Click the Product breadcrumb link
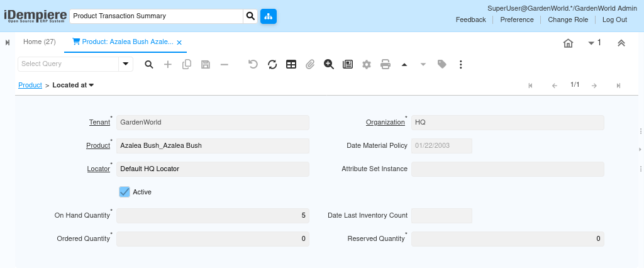Screen dimensions: 644x268 click(x=30, y=85)
